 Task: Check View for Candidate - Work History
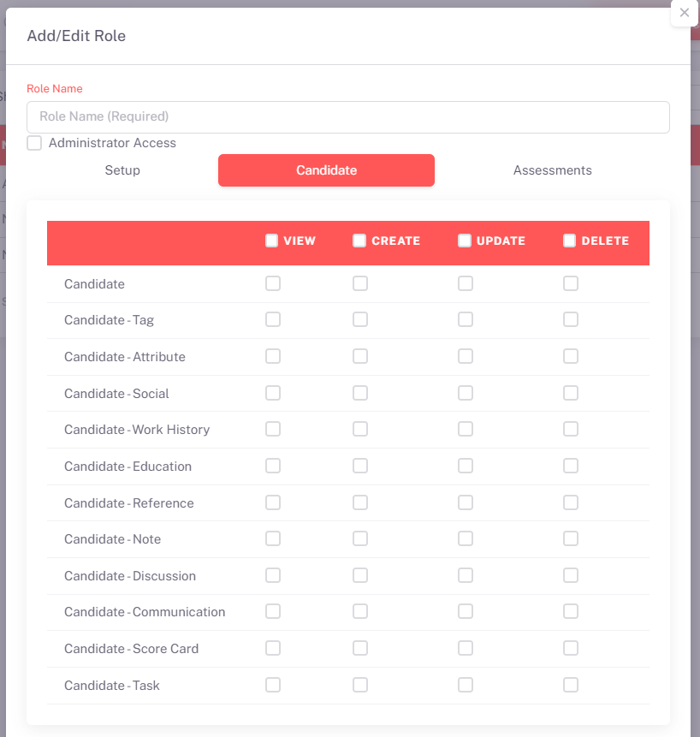coord(273,429)
